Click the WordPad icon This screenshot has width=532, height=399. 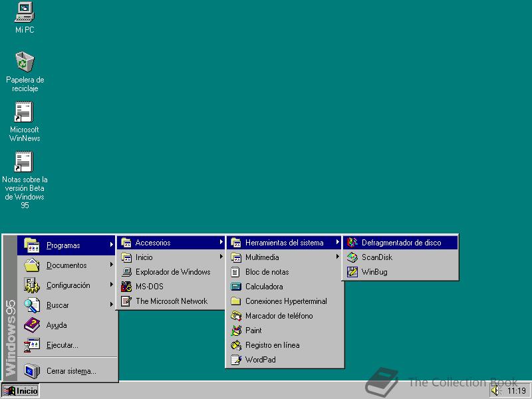click(x=236, y=360)
